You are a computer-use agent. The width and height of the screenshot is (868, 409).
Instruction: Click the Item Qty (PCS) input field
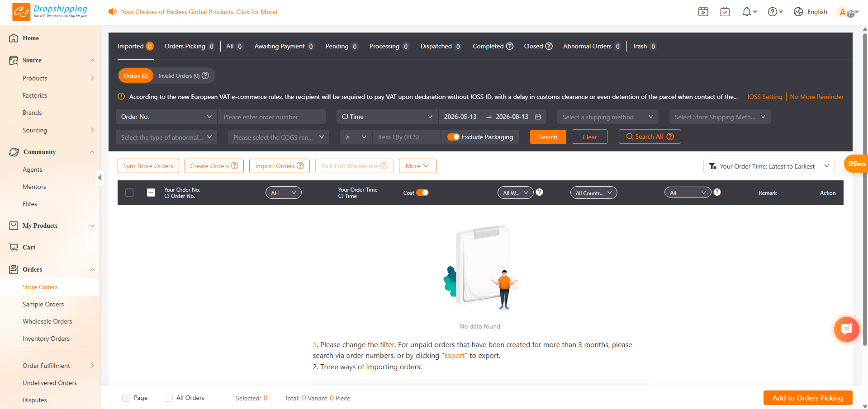click(x=406, y=137)
